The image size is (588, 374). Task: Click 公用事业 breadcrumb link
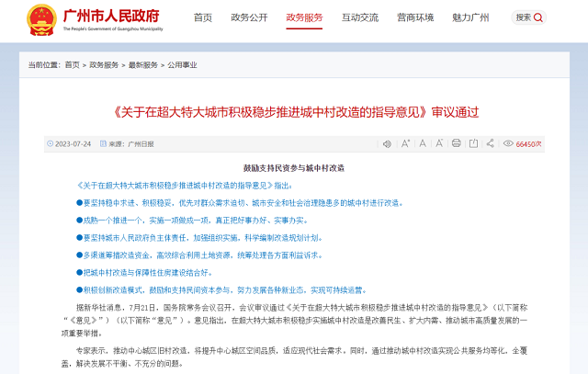181,65
